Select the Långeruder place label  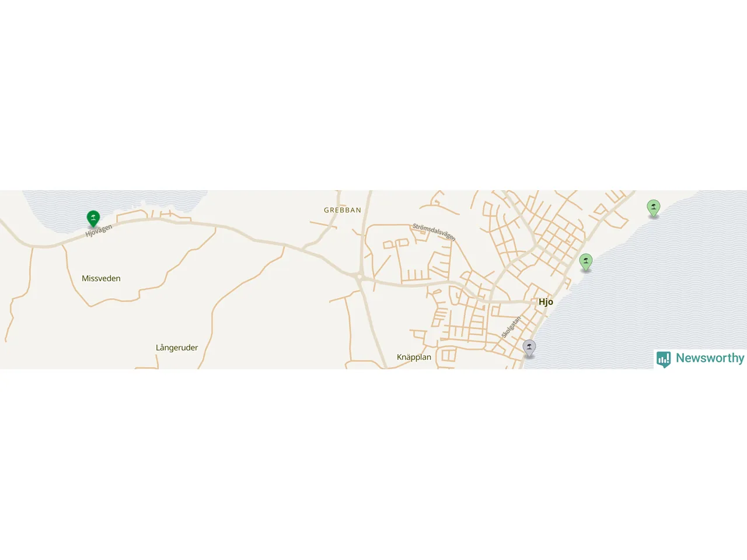pos(177,348)
